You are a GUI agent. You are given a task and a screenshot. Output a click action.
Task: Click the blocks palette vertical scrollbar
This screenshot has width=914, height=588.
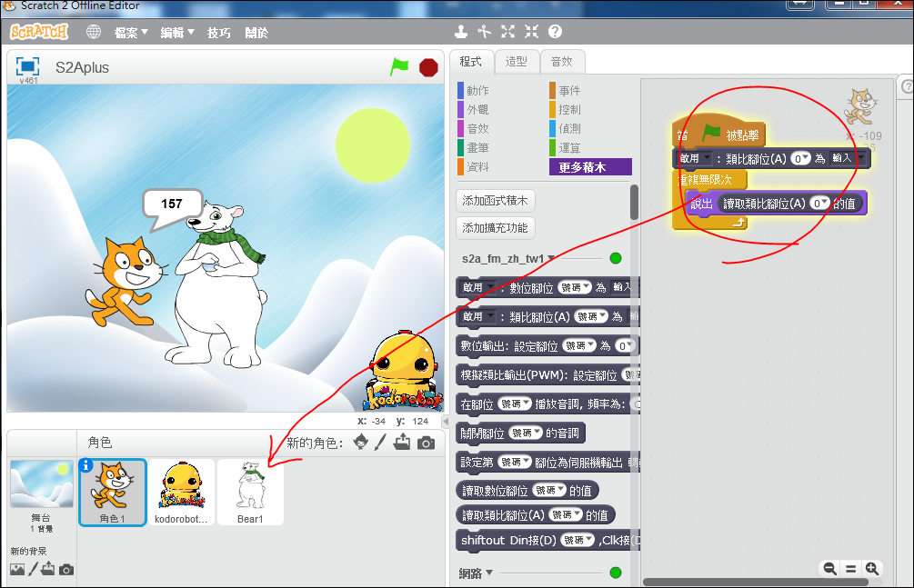[634, 203]
